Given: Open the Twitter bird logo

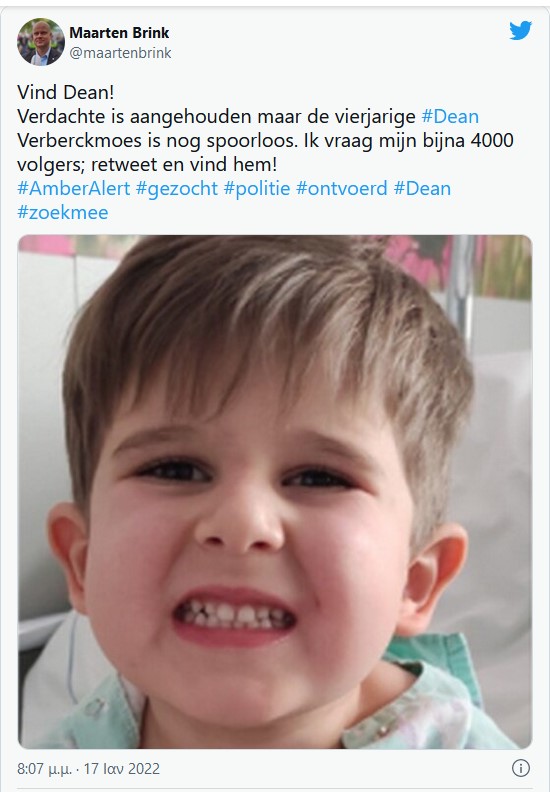Looking at the screenshot, I should 520,31.
